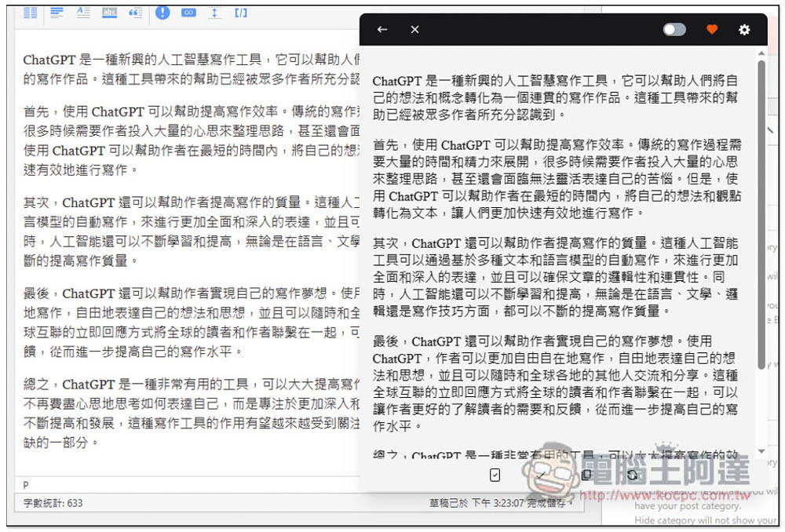Copy the result using the copy icon
This screenshot has height=532, width=785.
click(586, 475)
